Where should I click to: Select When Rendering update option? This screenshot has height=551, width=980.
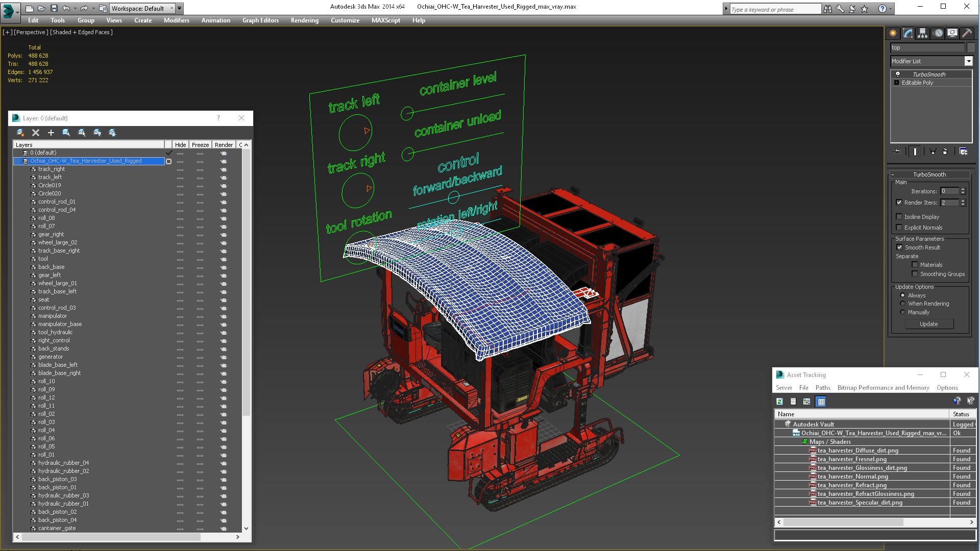[x=902, y=304]
